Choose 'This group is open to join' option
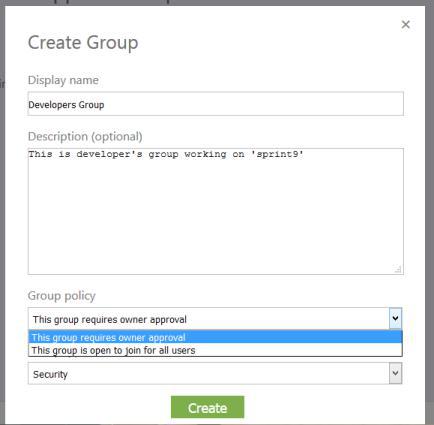Screen dimensions: 434x425 coord(215,350)
